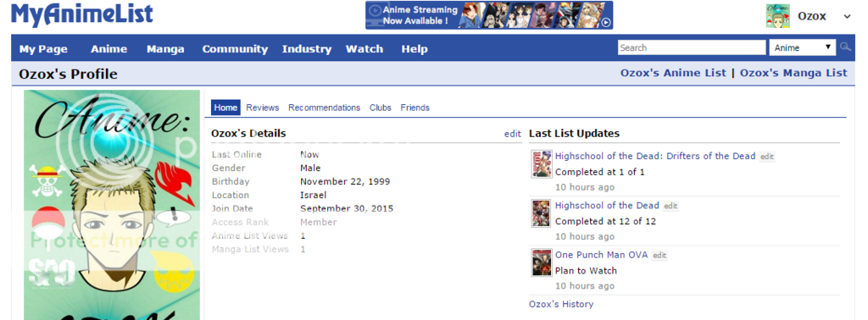Click the Ozox avatar icon in header

click(x=778, y=16)
